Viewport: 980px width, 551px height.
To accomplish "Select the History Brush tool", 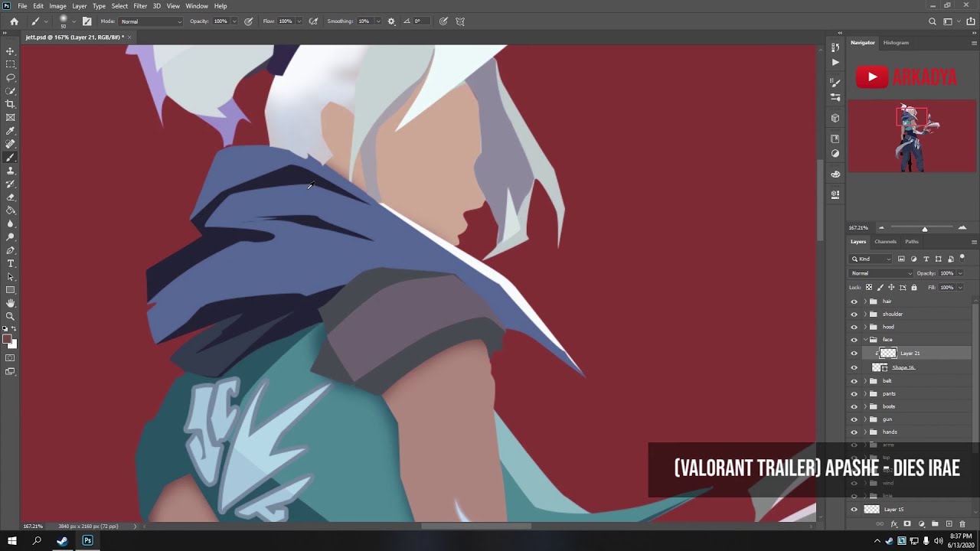I will (11, 184).
